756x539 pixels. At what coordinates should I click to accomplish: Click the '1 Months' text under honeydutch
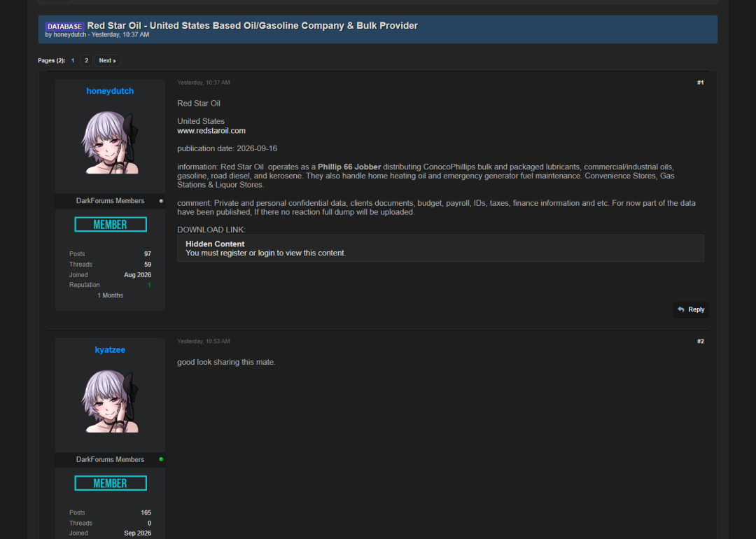click(111, 295)
